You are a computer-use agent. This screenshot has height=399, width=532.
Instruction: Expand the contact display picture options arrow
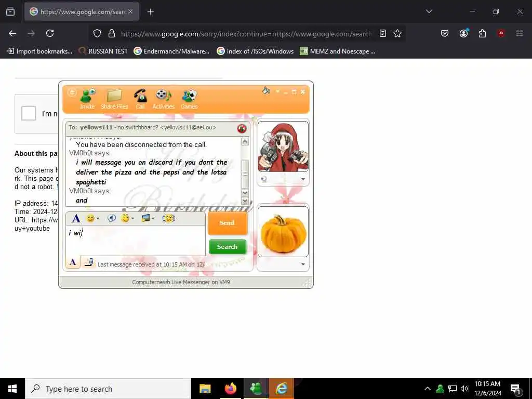303,179
